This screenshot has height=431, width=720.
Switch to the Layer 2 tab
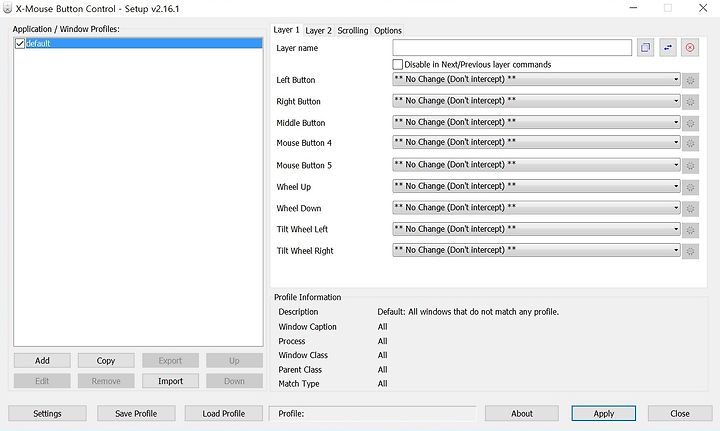click(x=318, y=31)
